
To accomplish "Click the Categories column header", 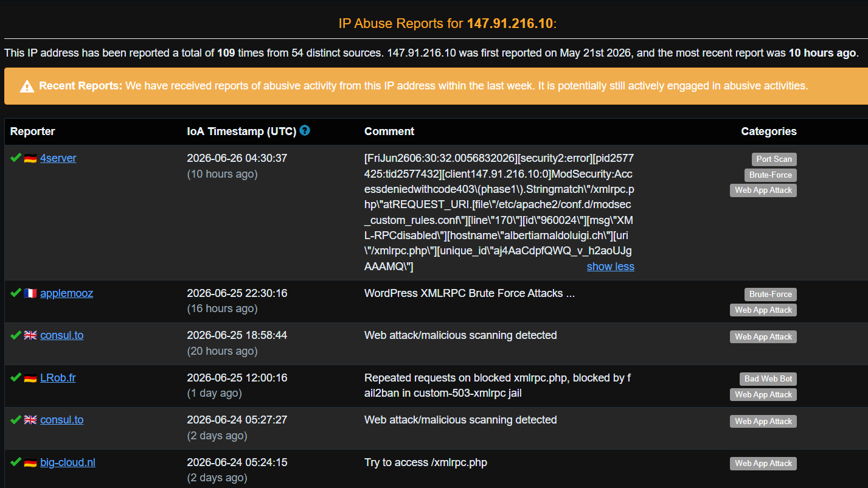I will click(769, 131).
